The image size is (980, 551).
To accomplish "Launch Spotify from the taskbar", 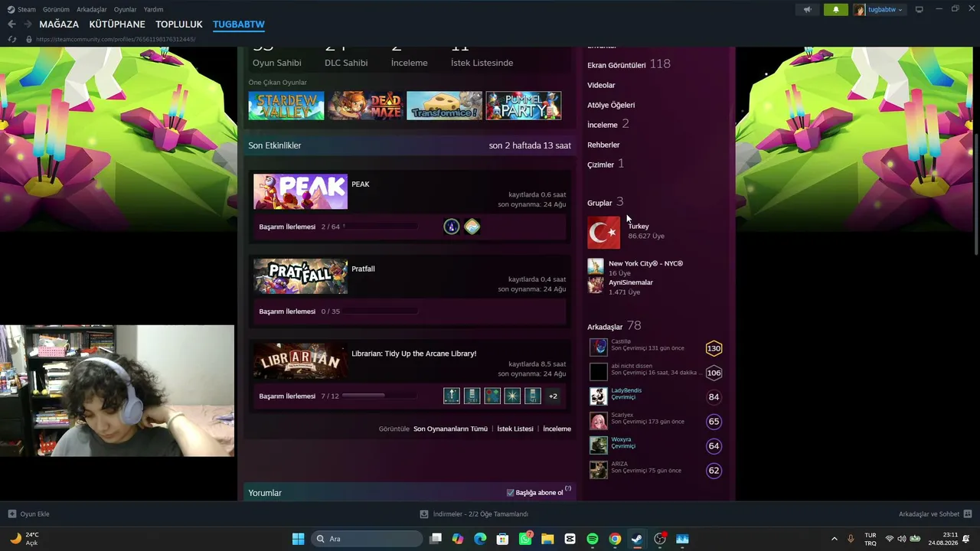I will tap(593, 539).
